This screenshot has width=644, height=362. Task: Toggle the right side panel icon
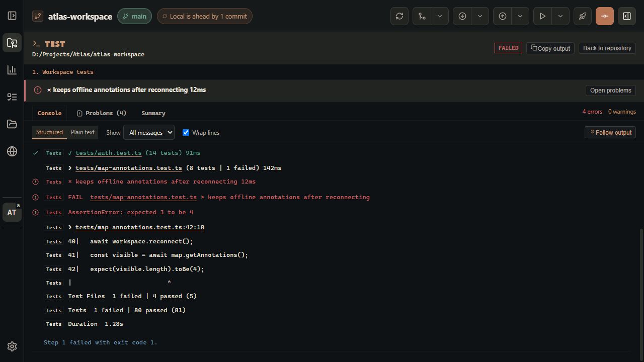click(x=627, y=16)
